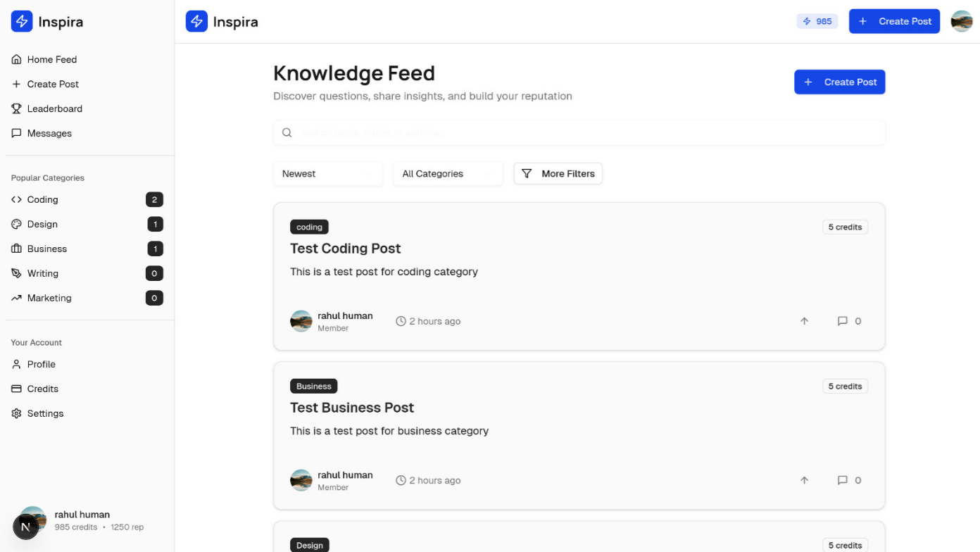The width and height of the screenshot is (980, 552).
Task: Open Messages from the sidebar
Action: point(49,133)
